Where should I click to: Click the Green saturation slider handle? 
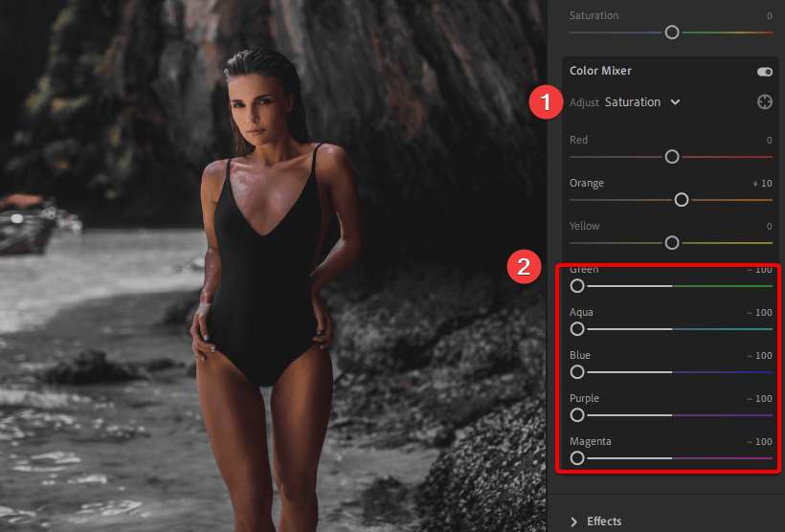(x=577, y=286)
